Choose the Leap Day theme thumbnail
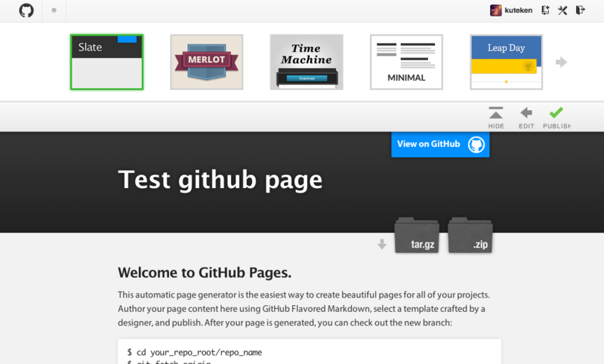 coord(506,62)
